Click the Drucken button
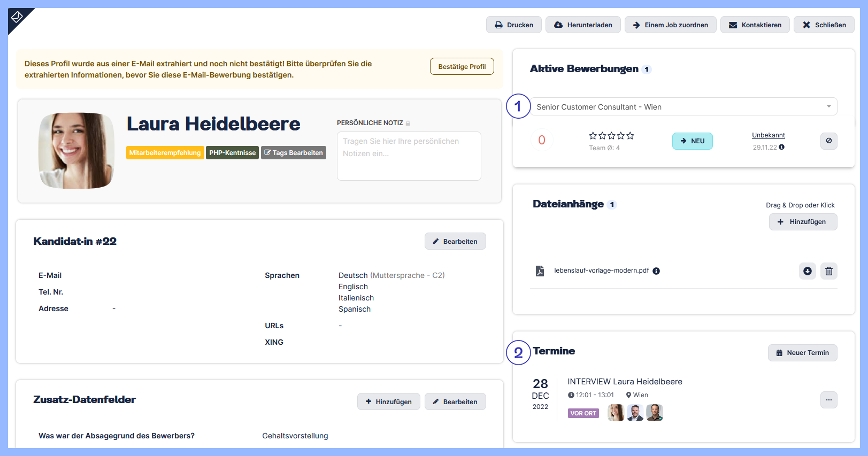Screen dimensions: 868x456 [x=513, y=25]
